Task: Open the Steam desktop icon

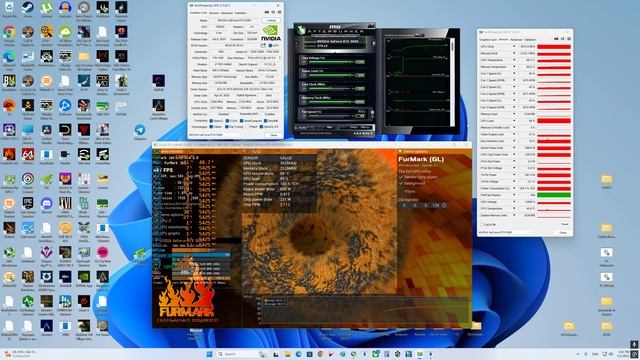Action: 28,7
